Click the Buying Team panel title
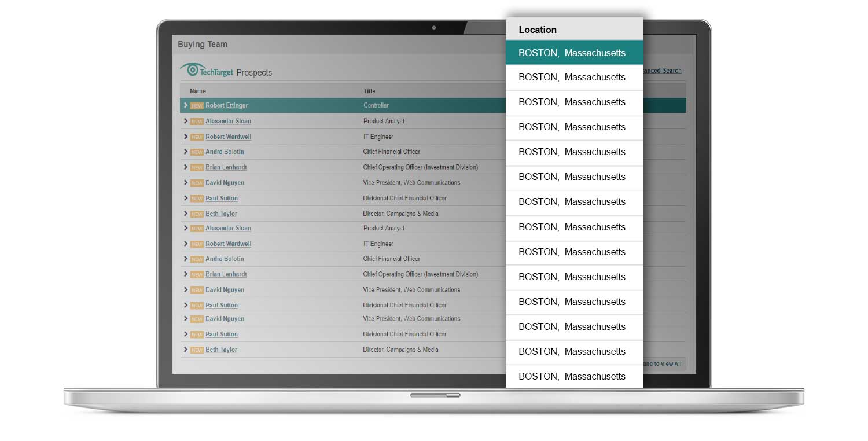The width and height of the screenshot is (868, 441). [203, 45]
